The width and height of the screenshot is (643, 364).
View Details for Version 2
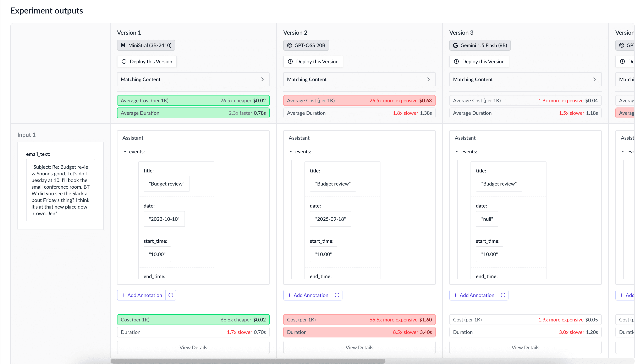pos(359,347)
